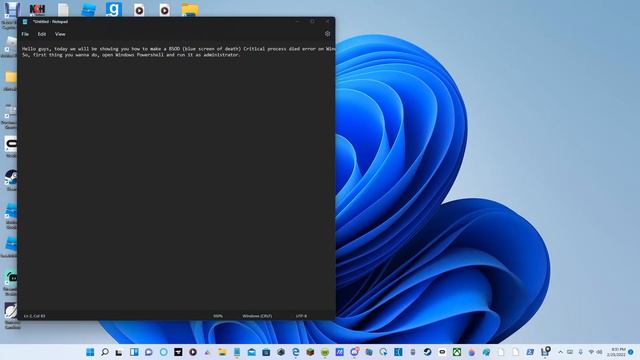640x360 pixels.
Task: Open File Explorer from the taskbar
Action: [222, 352]
